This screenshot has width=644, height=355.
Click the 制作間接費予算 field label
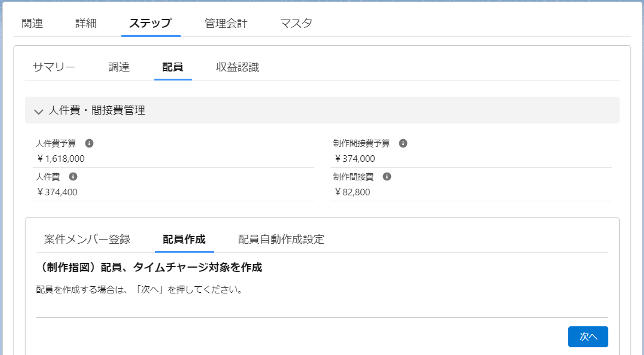pos(361,143)
